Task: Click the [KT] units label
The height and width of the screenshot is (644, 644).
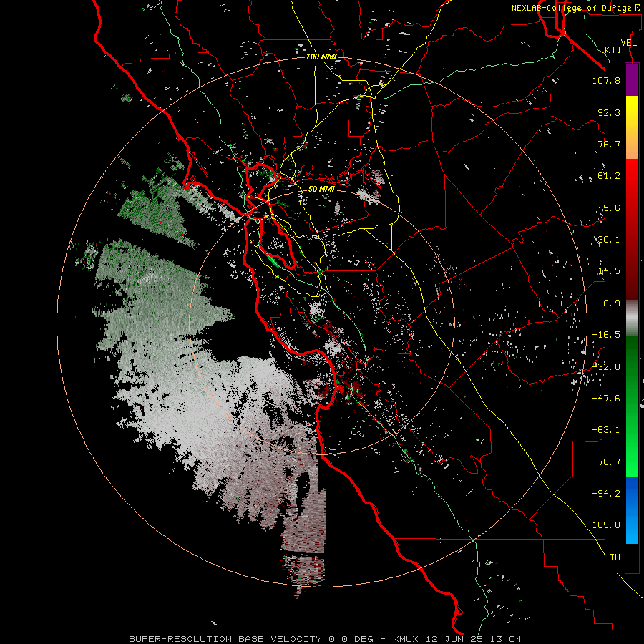Action: pos(611,49)
